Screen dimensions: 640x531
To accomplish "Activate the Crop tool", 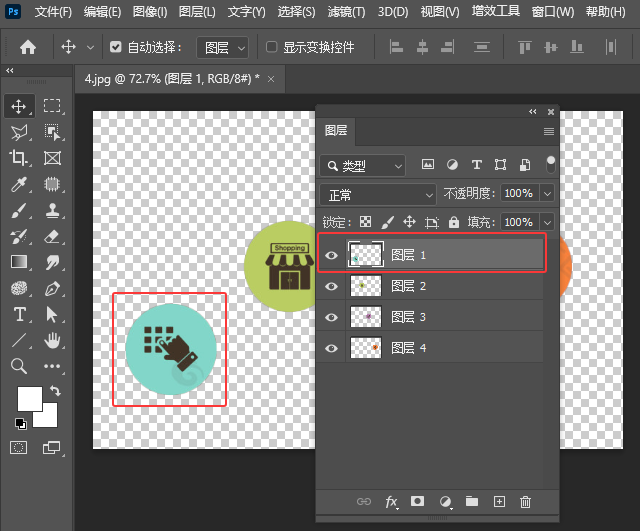I will click(19, 158).
